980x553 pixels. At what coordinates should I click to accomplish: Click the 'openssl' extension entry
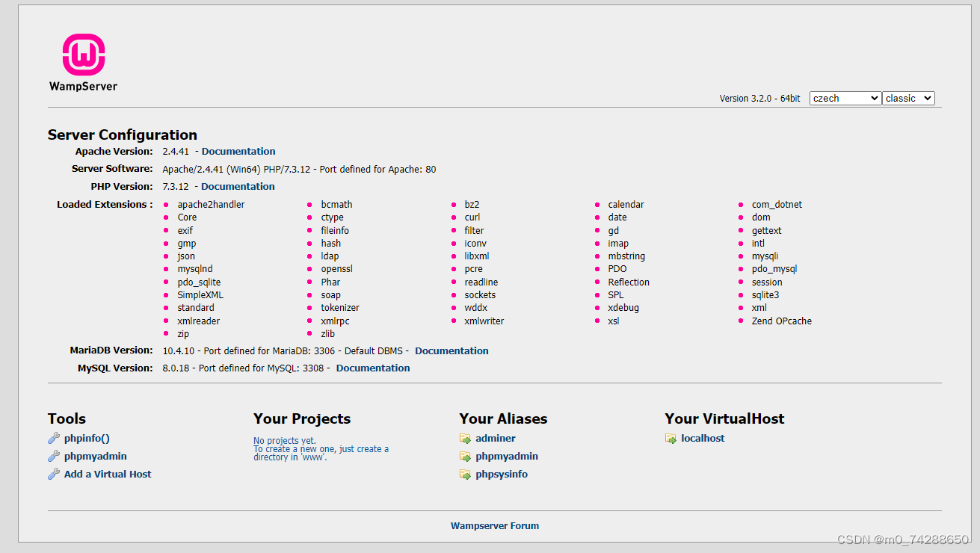pyautogui.click(x=337, y=269)
